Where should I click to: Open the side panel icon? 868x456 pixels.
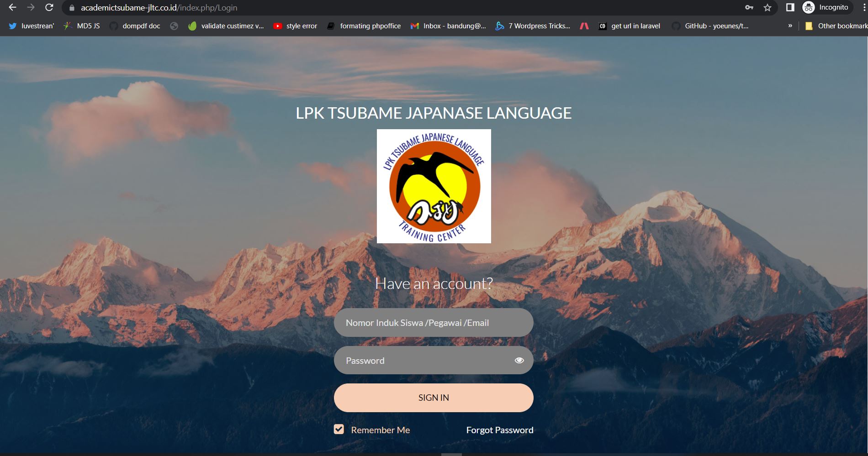[x=790, y=8]
